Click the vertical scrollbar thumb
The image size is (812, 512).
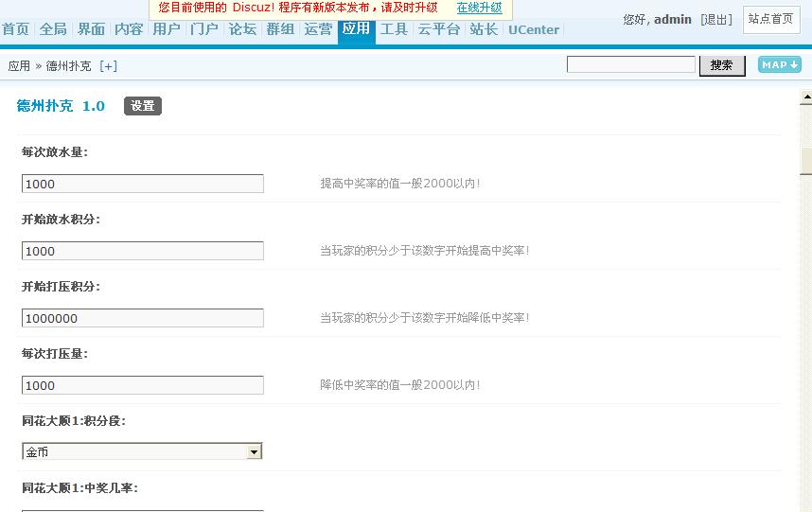805,161
